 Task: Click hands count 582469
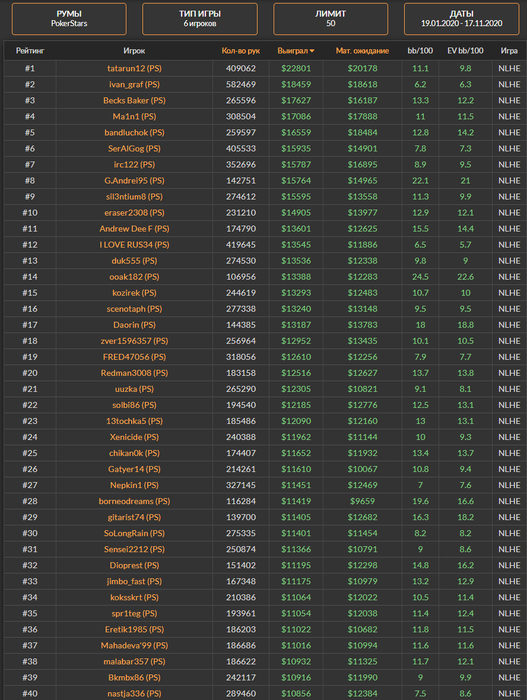point(241,84)
